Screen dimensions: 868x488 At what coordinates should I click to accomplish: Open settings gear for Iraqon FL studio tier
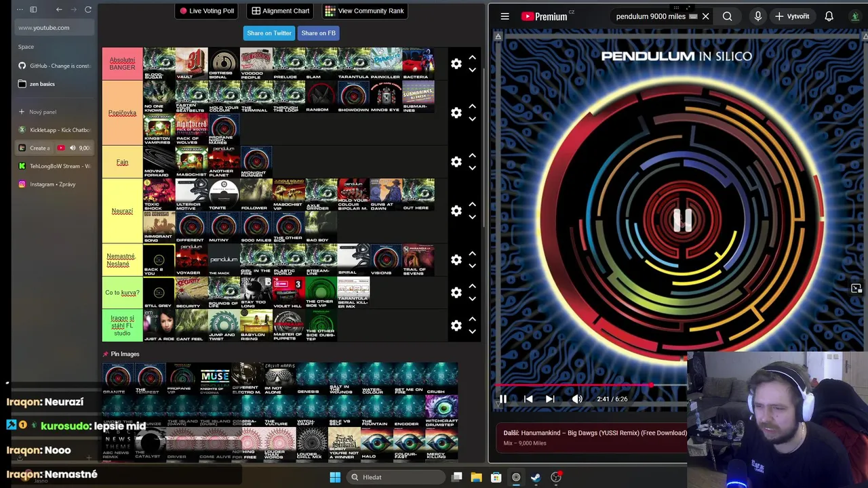pos(456,325)
